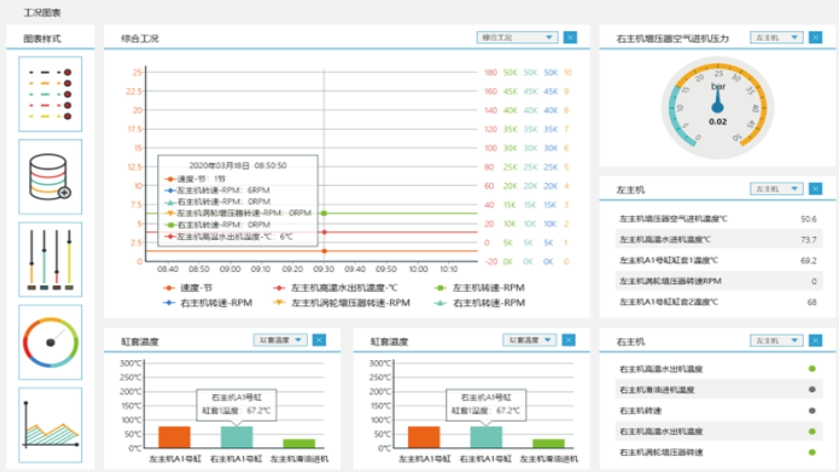The image size is (840, 474).
Task: Close the 综合工况 chart panel
Action: tap(570, 38)
